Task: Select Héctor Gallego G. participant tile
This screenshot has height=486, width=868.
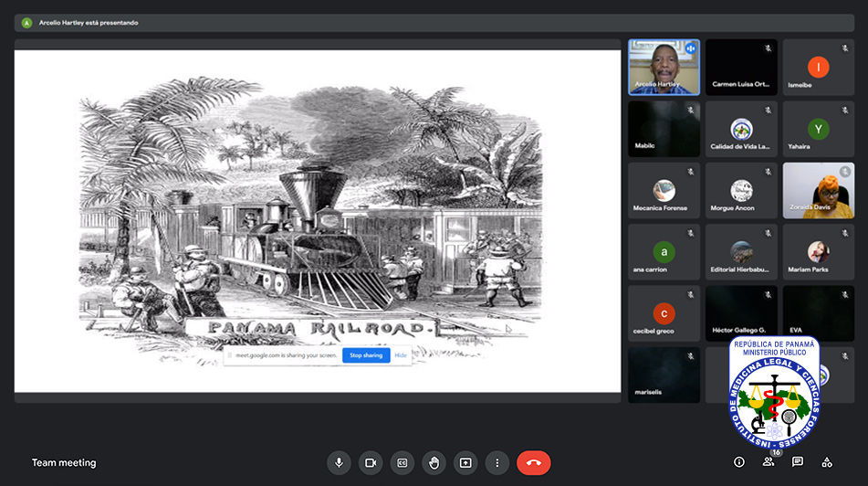Action: pos(741,313)
